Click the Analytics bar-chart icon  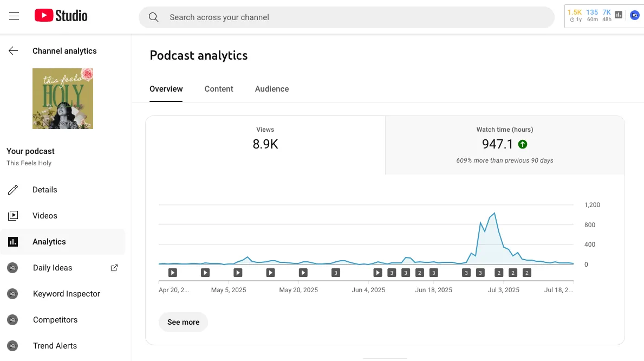(13, 242)
